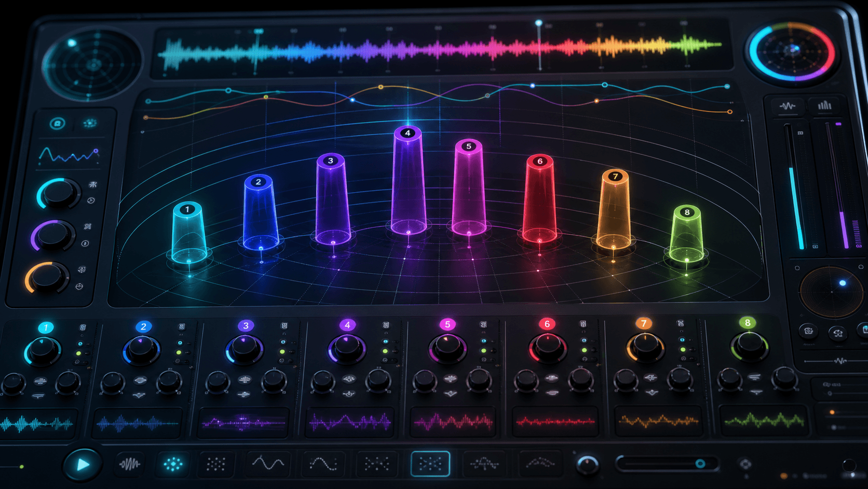Toggle the small icon beside channel 4 badge

pos(386,325)
